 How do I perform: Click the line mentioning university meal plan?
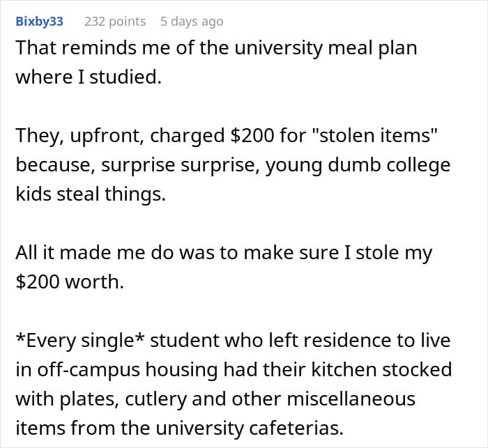coord(216,49)
